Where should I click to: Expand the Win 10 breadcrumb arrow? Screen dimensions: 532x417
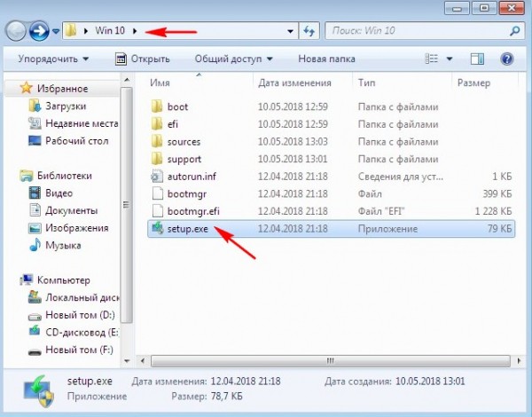(135, 31)
